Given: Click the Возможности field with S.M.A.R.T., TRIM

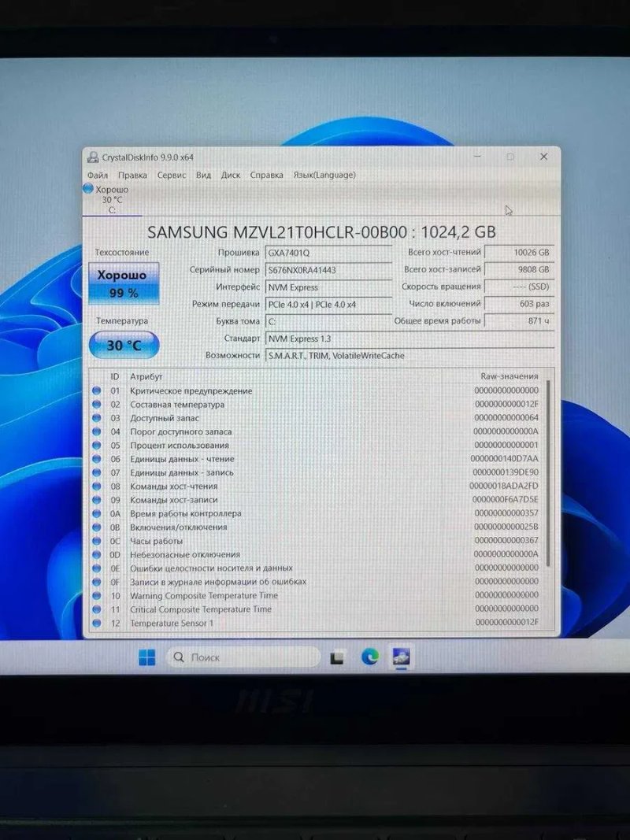Looking at the screenshot, I should (x=409, y=356).
